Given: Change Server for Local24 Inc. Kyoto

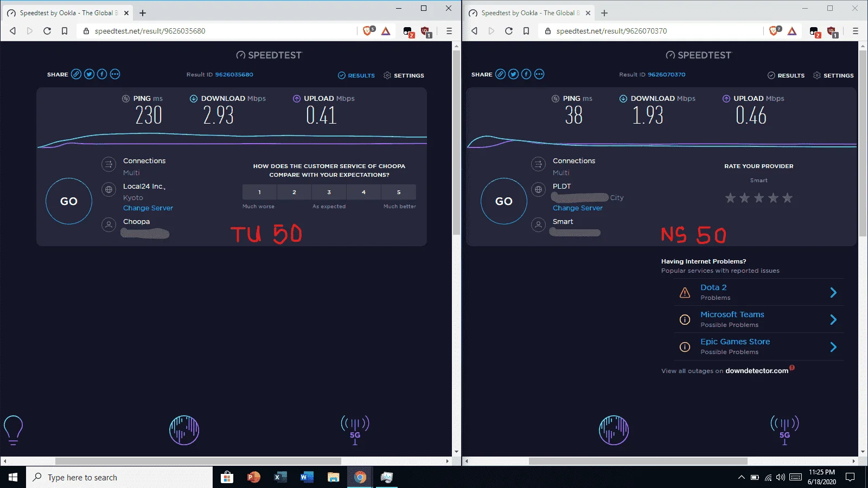Looking at the screenshot, I should pos(148,208).
